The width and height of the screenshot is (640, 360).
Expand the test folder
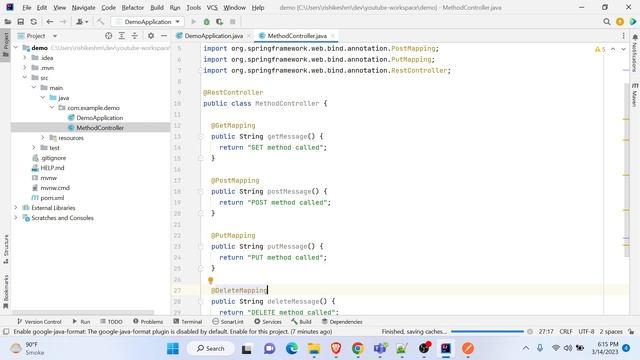click(x=34, y=148)
